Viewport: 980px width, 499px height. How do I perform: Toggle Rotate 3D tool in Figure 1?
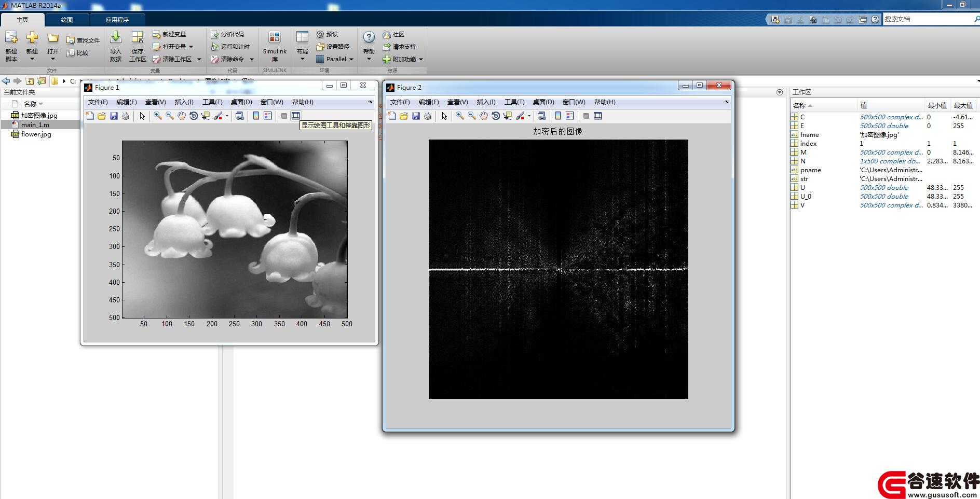[x=194, y=116]
